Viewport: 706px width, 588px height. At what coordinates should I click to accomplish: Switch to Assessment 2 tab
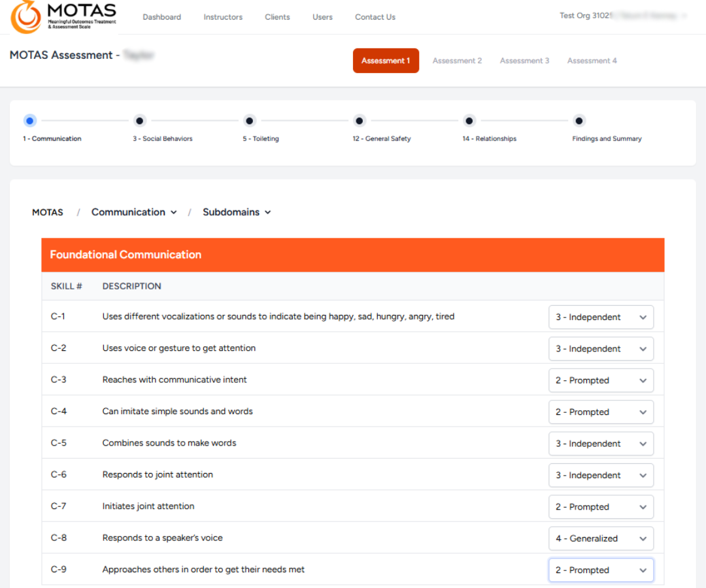tap(457, 61)
